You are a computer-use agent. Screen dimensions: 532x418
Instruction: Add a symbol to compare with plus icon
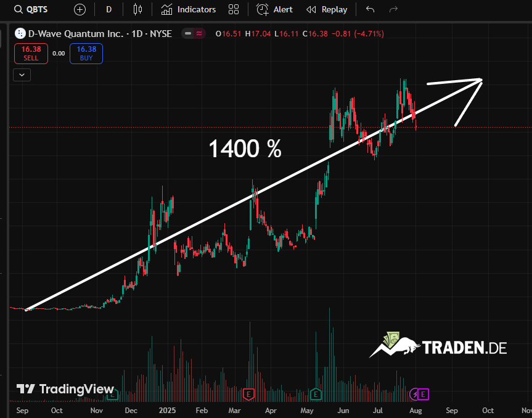click(x=80, y=9)
